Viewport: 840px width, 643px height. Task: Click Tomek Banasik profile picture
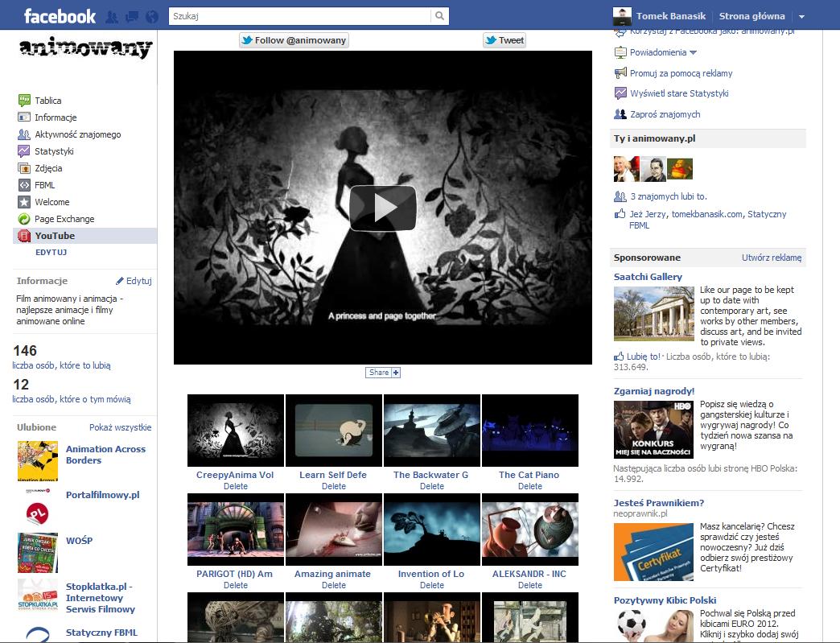(622, 17)
